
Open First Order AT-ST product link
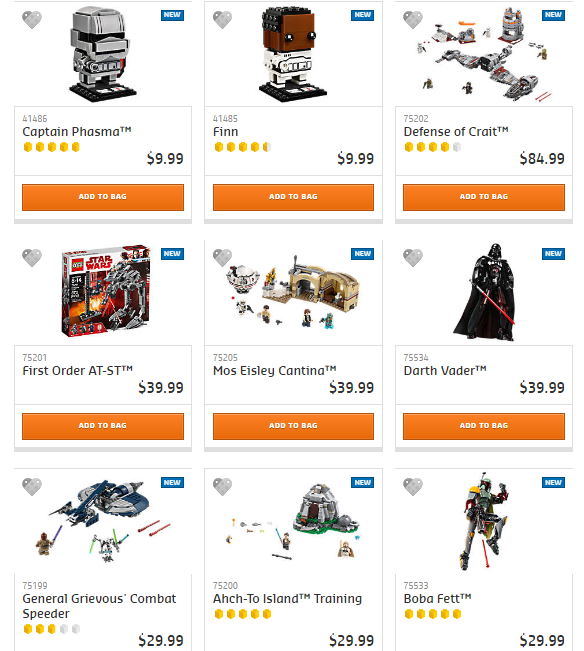(78, 370)
